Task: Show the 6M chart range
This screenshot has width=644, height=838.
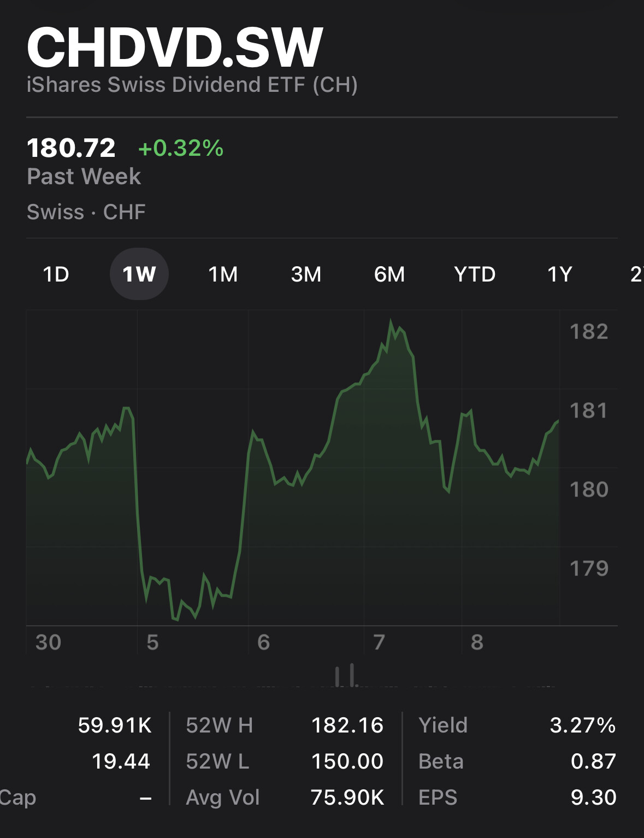Action: 389,274
